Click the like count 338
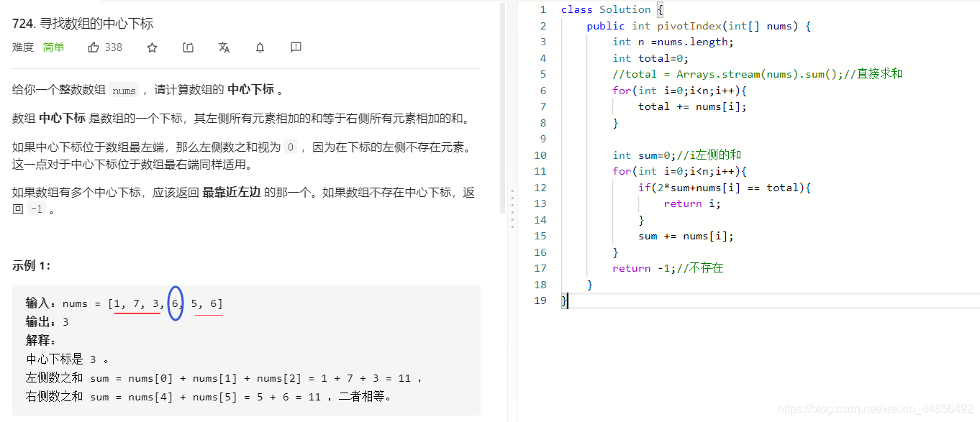Screen dimensions: 980x422 click(x=112, y=47)
